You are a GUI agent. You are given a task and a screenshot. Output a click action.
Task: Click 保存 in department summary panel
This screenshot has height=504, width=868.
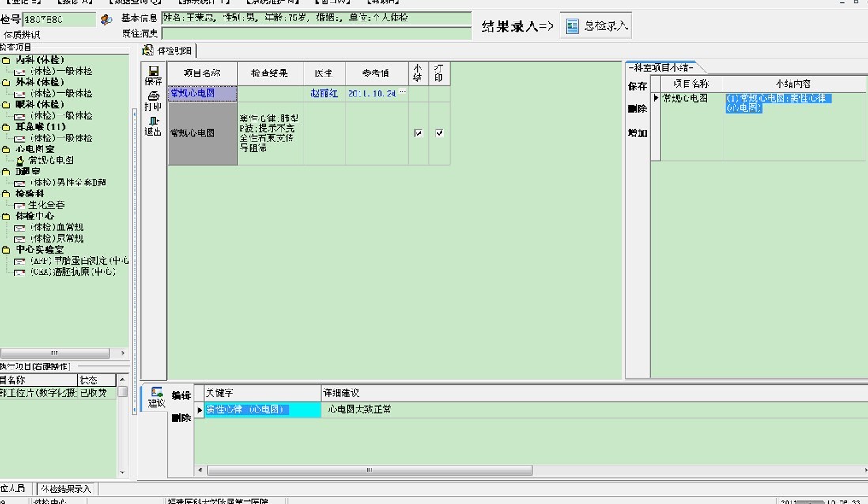637,86
